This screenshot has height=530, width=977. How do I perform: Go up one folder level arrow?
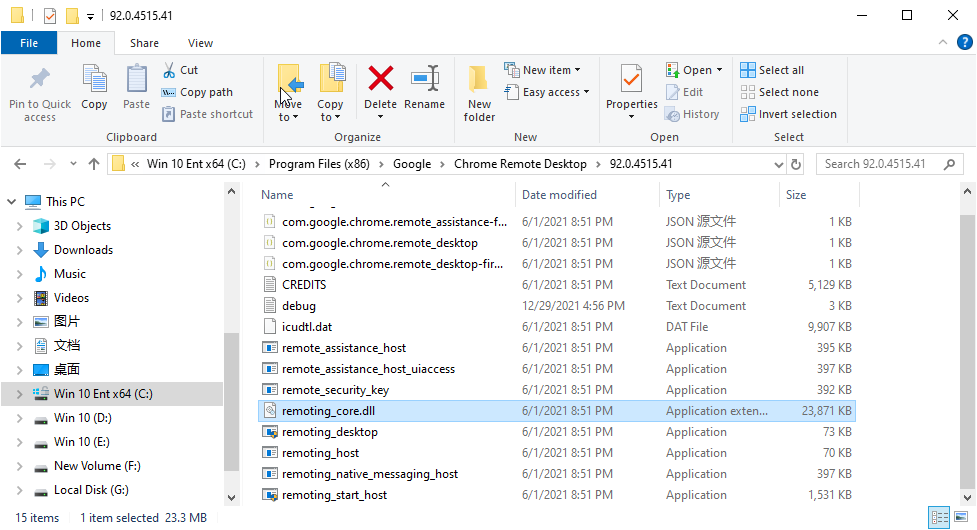point(94,164)
